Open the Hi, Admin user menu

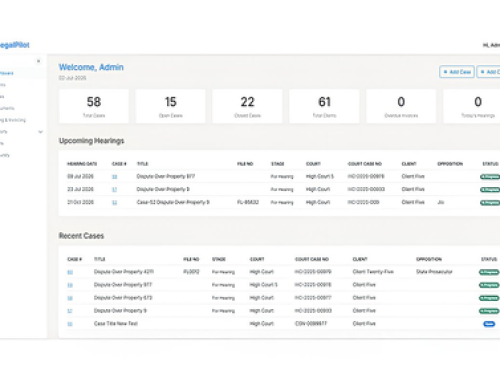(x=491, y=45)
